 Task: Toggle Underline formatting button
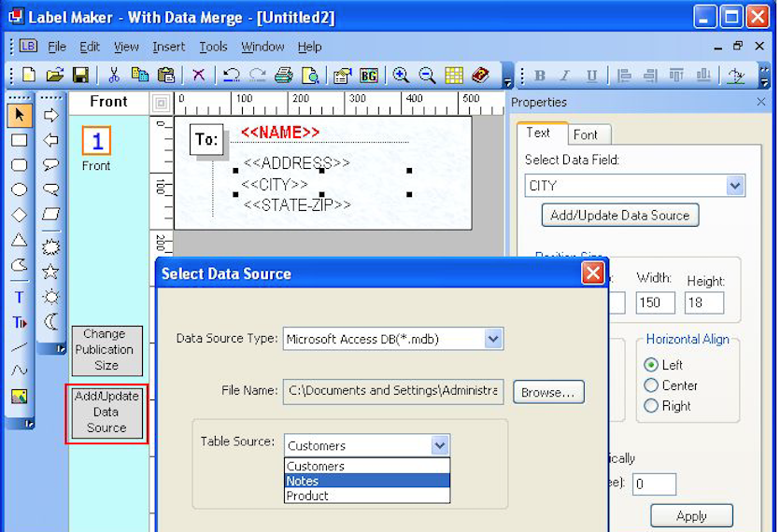[x=591, y=76]
